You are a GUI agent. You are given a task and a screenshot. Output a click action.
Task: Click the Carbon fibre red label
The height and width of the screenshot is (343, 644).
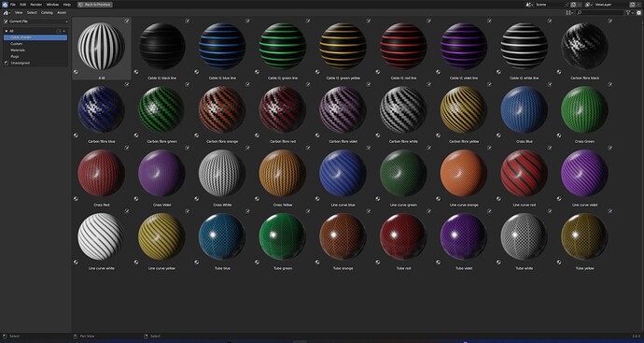(x=283, y=141)
